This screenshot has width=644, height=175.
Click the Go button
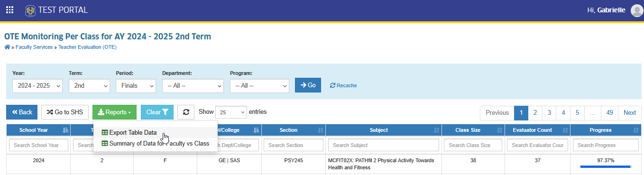[308, 85]
